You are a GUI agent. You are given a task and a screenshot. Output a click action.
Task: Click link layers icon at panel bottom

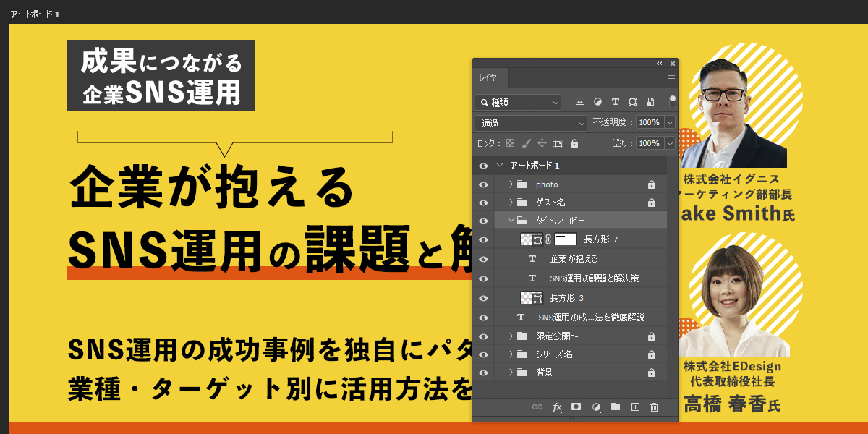tap(537, 407)
